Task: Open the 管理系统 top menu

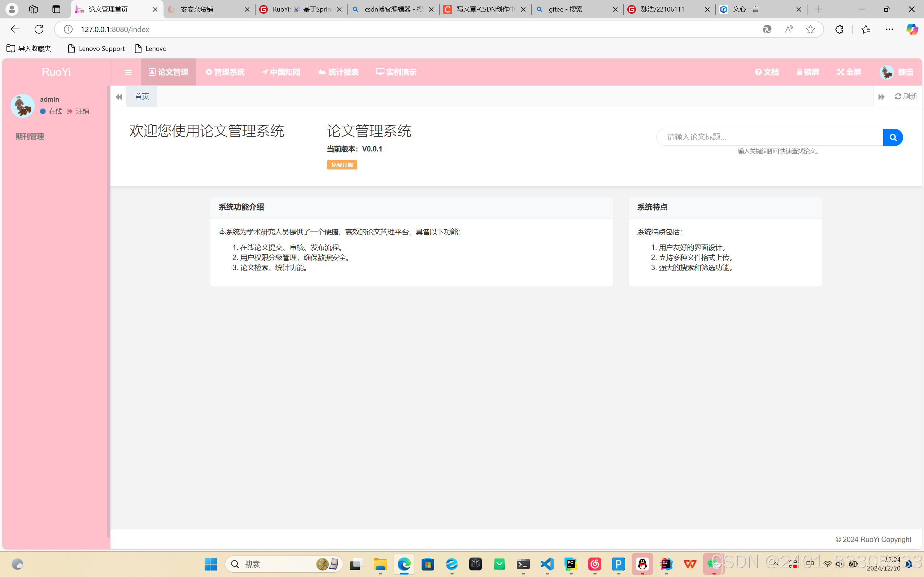Action: click(225, 72)
